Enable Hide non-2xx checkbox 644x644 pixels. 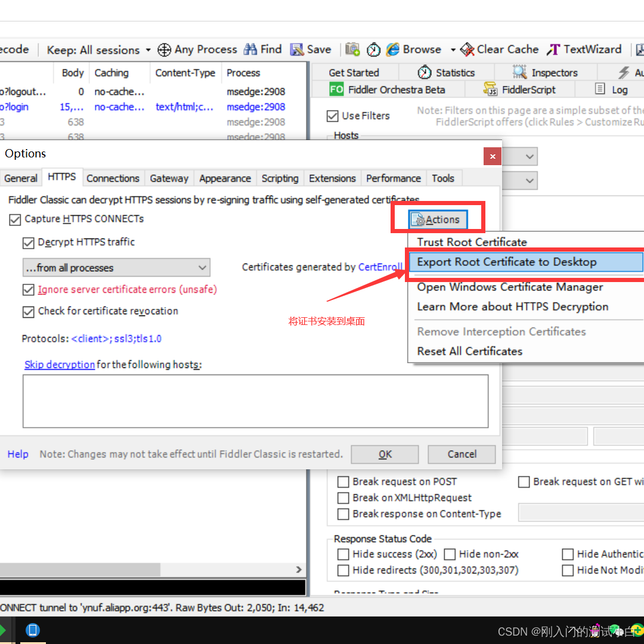pyautogui.click(x=450, y=554)
